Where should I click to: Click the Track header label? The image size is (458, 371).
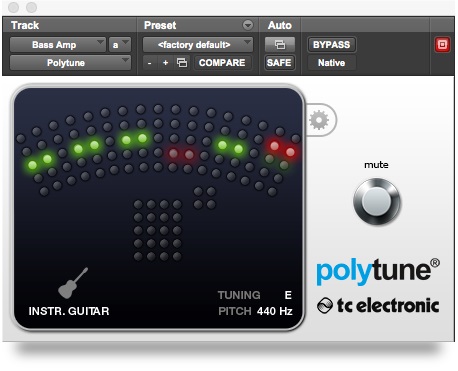(x=25, y=25)
